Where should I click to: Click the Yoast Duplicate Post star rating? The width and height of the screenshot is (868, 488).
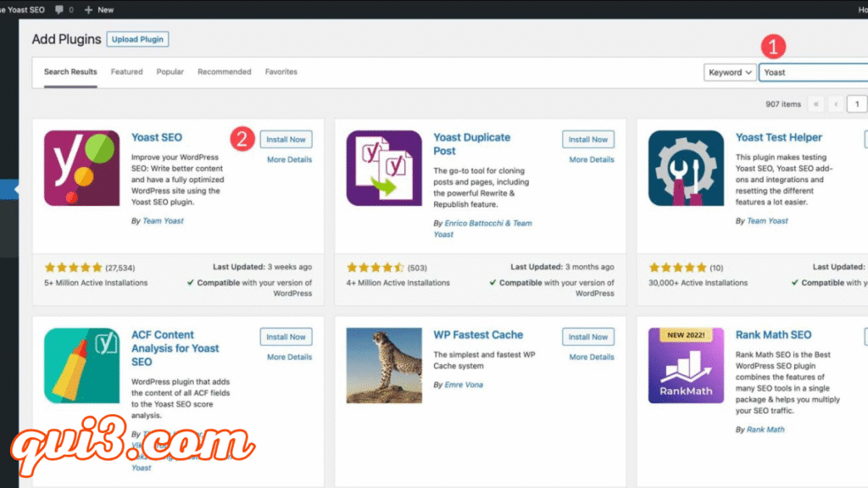[376, 268]
